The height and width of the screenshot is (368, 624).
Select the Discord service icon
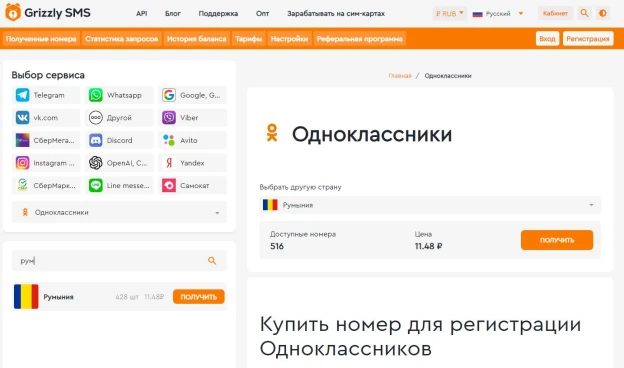(x=96, y=140)
